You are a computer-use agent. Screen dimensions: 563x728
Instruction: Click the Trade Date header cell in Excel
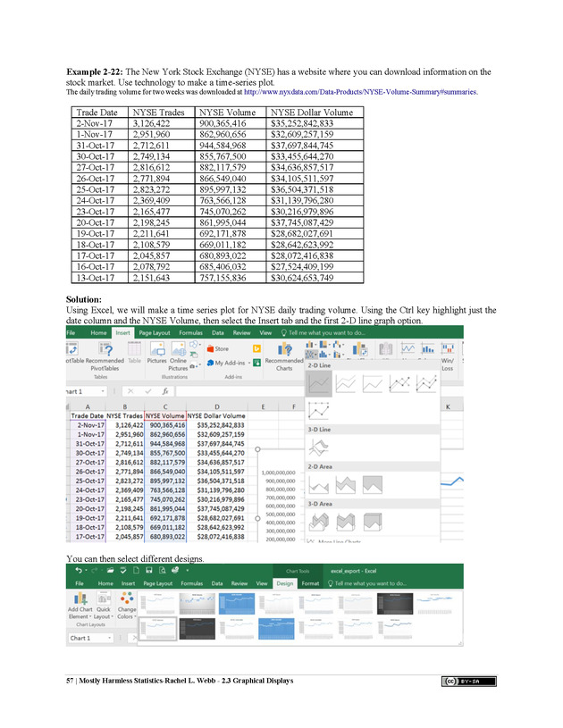[x=88, y=416]
